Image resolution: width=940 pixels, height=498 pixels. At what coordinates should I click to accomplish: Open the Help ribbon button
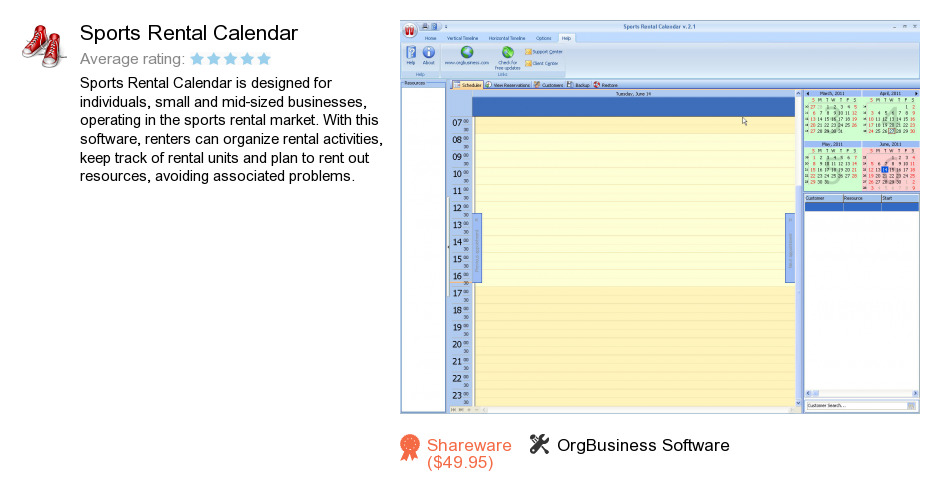[x=411, y=55]
